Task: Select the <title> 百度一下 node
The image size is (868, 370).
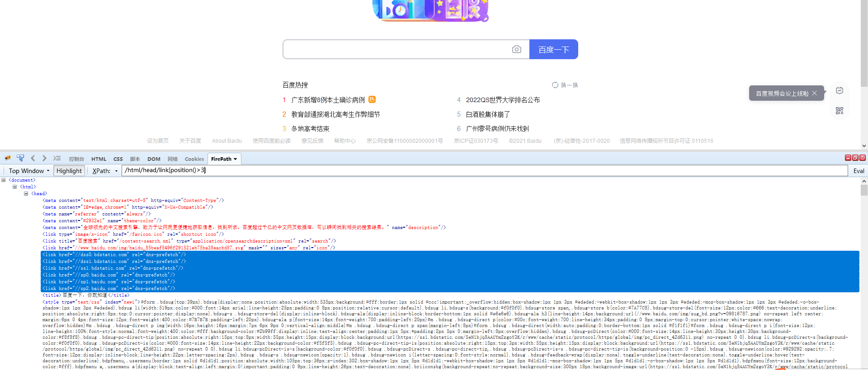Action: point(86,295)
